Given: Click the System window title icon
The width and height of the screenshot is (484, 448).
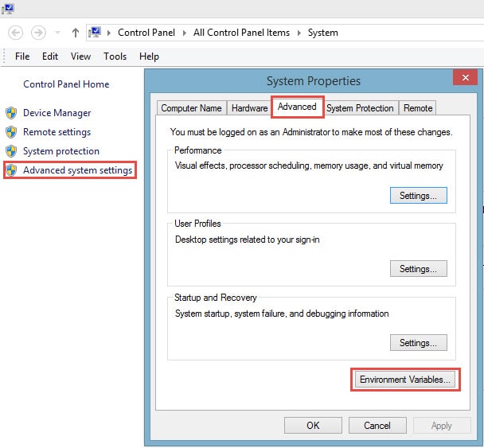Looking at the screenshot, I should (8, 9).
